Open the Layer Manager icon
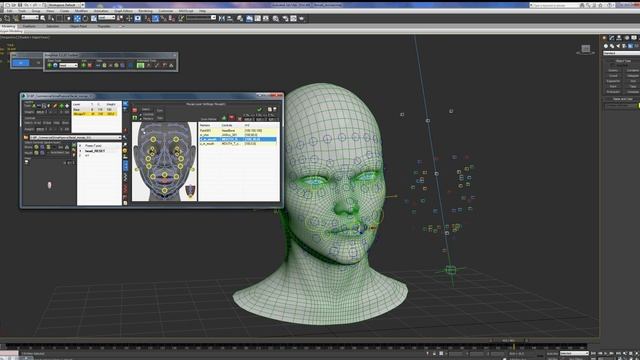This screenshot has width=640, height=360. 240,18
